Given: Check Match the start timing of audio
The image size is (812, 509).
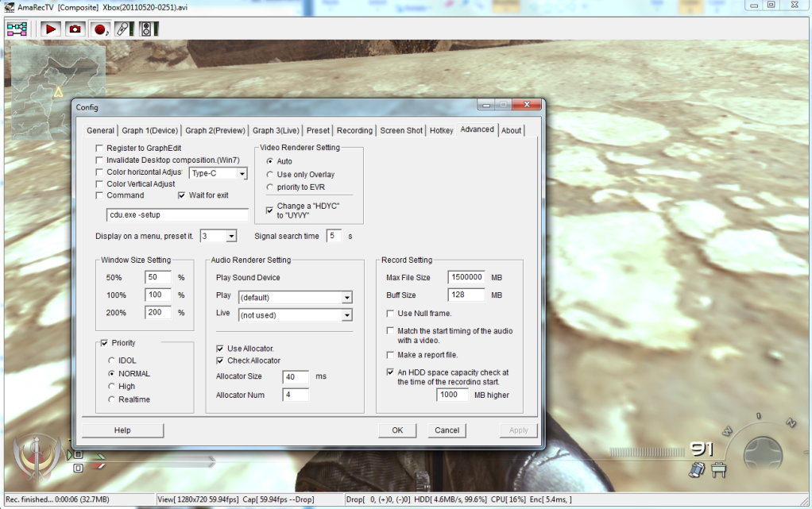Looking at the screenshot, I should coord(390,330).
